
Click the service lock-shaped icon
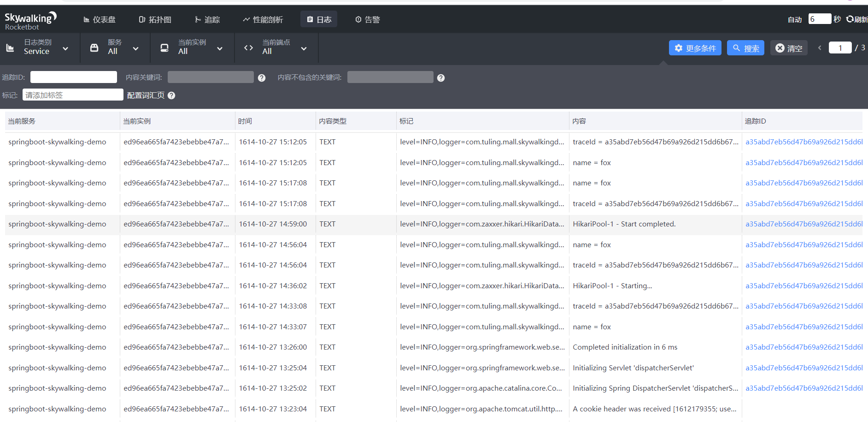pyautogui.click(x=94, y=48)
